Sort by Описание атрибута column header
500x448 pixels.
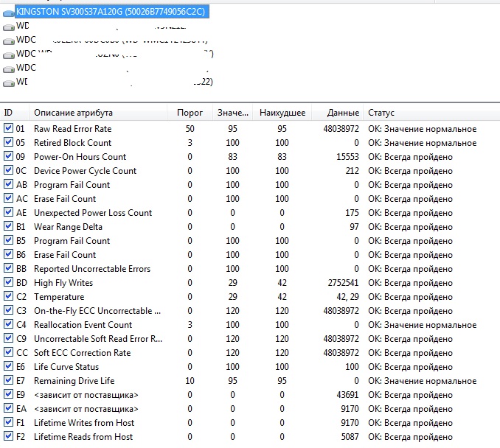pyautogui.click(x=73, y=113)
